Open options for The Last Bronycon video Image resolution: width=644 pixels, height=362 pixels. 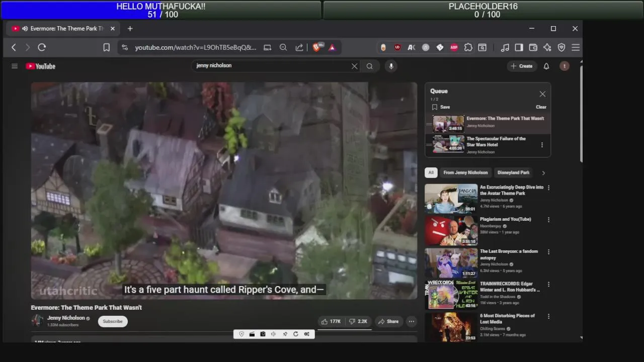tap(548, 252)
